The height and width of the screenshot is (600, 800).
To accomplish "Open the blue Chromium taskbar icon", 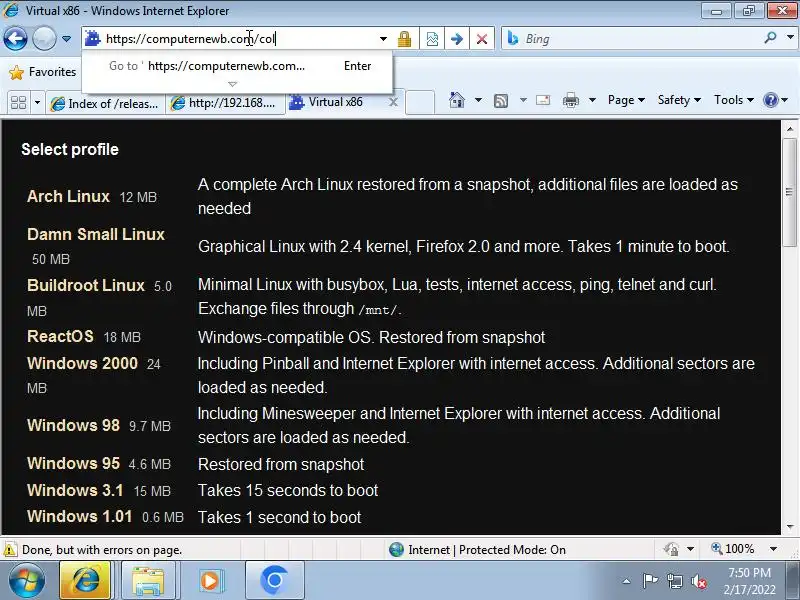I will coord(274,581).
